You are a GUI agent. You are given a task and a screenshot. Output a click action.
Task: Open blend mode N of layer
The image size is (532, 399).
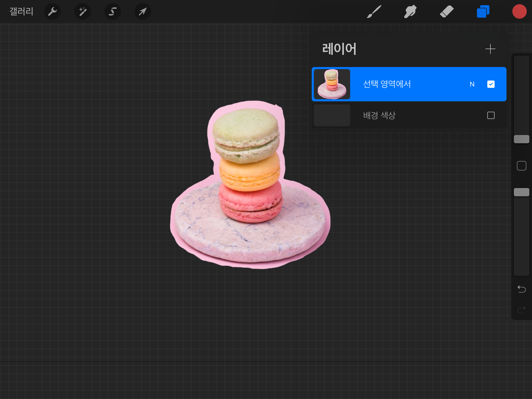tap(472, 84)
